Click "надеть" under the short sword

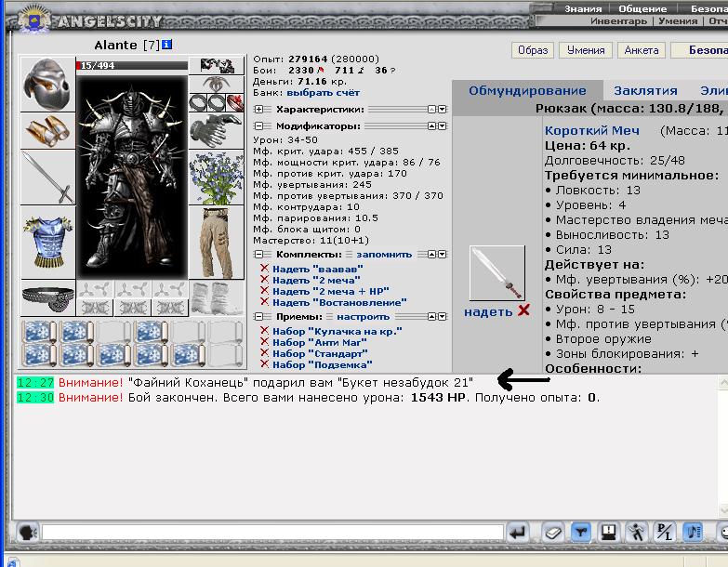tap(488, 311)
